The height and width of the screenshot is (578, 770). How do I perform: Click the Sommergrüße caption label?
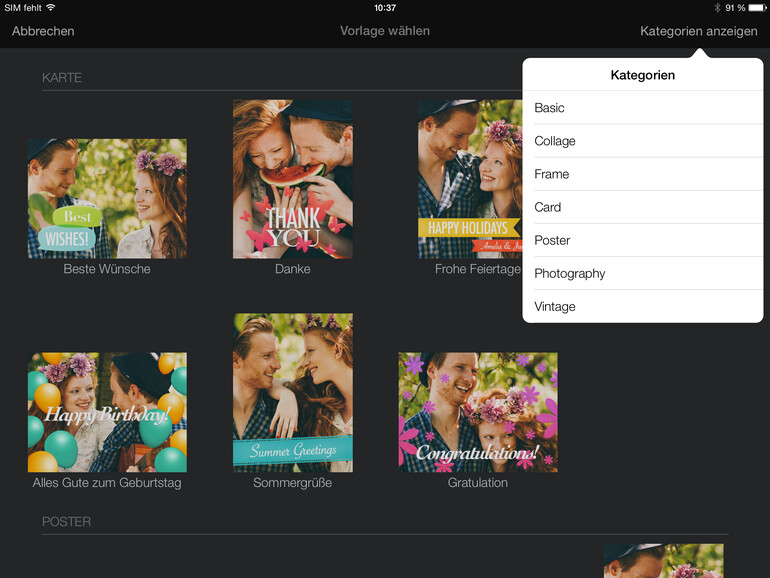click(x=293, y=483)
